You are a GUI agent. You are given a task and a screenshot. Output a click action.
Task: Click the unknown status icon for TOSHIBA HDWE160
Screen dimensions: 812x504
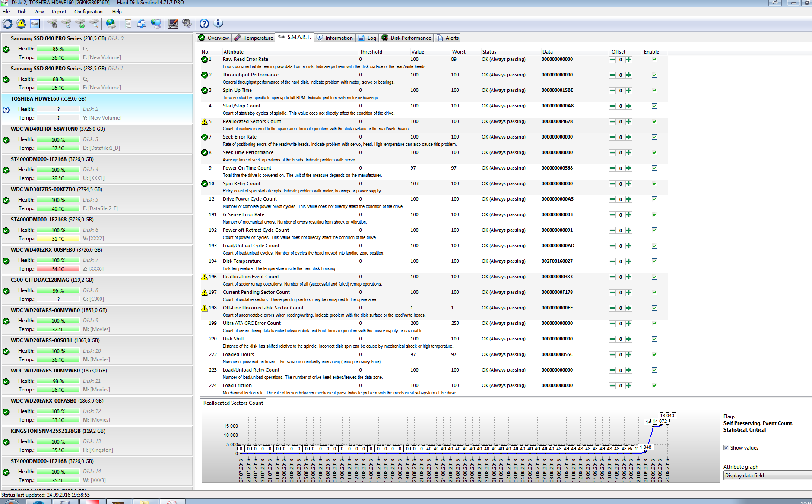tap(6, 110)
